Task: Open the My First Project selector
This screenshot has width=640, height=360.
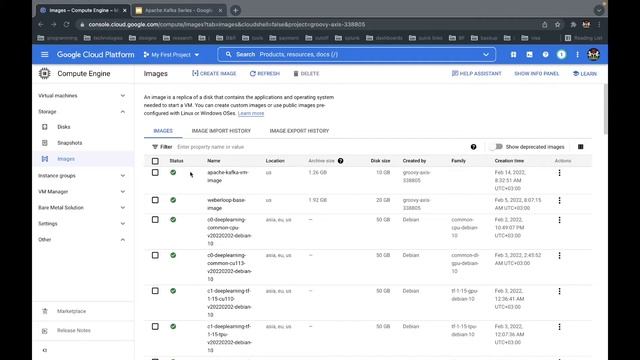Action: (x=171, y=54)
